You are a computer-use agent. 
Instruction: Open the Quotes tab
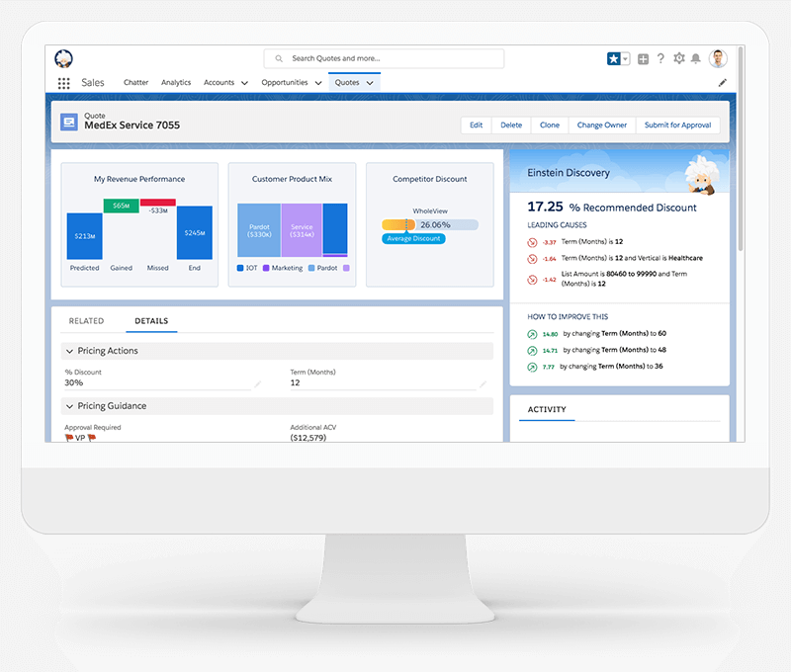pos(347,83)
